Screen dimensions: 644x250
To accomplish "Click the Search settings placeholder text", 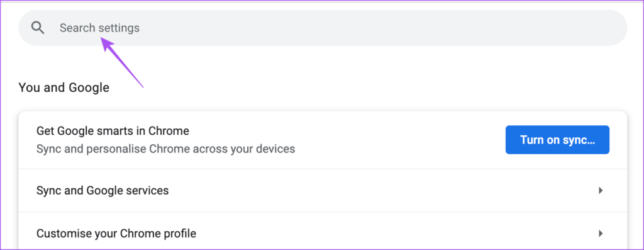I will tap(99, 28).
